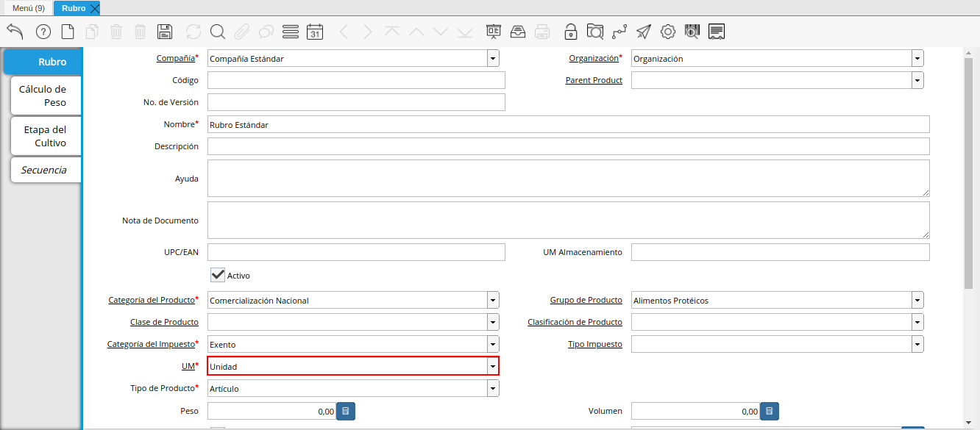The height and width of the screenshot is (430, 980).
Task: Click the Peso calculator button
Action: coord(346,412)
